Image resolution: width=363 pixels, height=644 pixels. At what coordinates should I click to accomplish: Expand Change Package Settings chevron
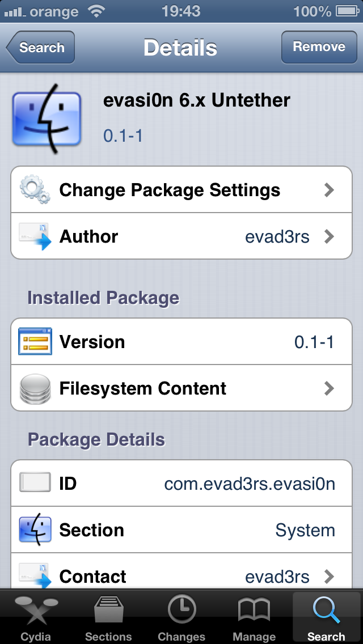(x=329, y=190)
